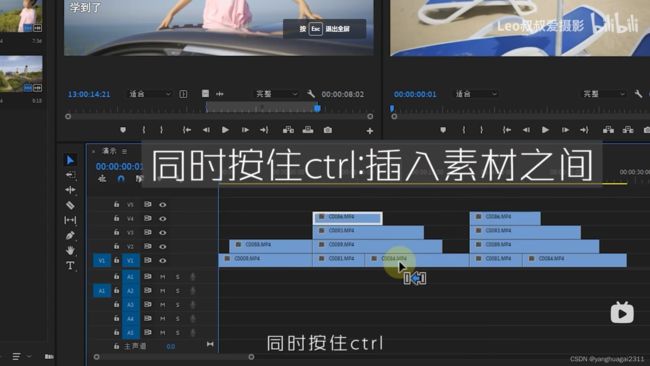Image resolution: width=650 pixels, height=366 pixels.
Task: Select outlined clip on track V4
Action: (x=347, y=218)
